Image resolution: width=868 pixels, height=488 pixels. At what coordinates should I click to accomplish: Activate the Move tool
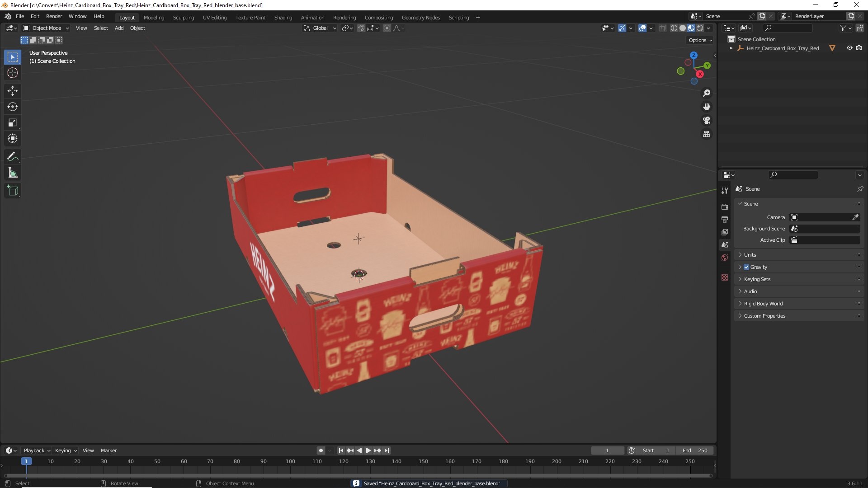pos(13,91)
